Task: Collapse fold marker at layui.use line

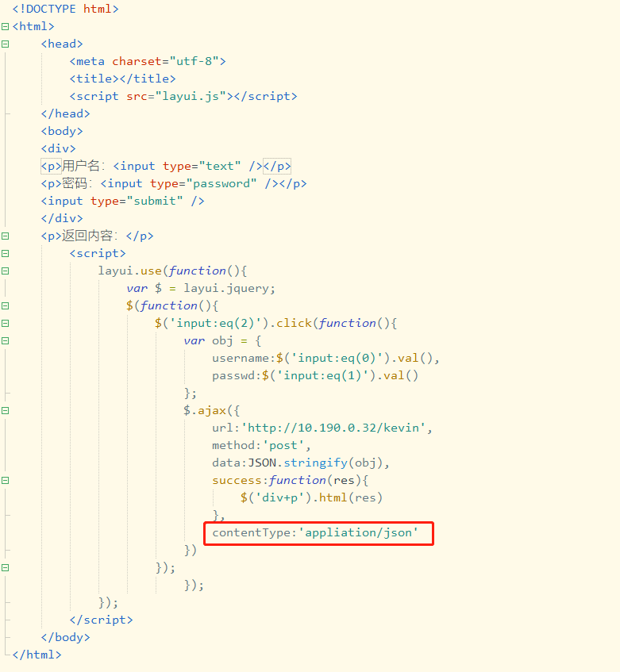Action: 5,271
